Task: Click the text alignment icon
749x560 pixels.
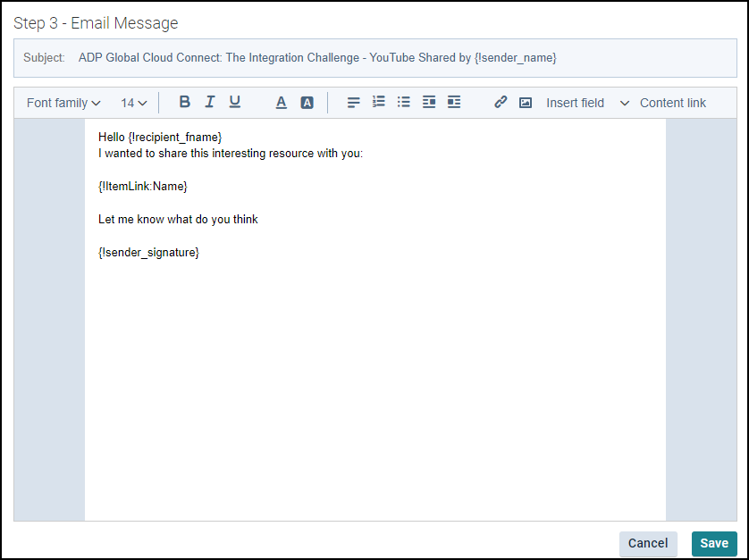Action: click(x=354, y=103)
